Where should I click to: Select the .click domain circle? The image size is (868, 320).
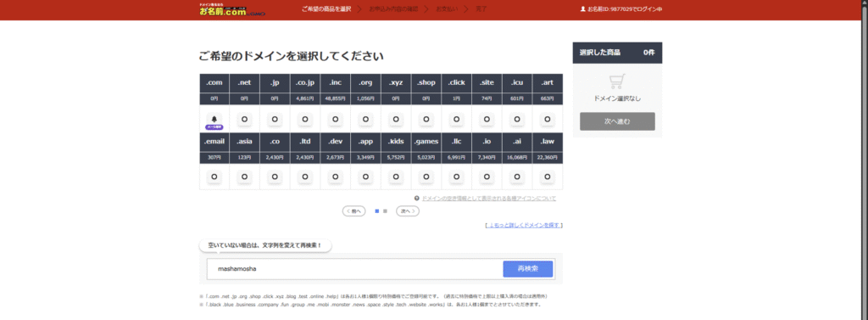(456, 119)
